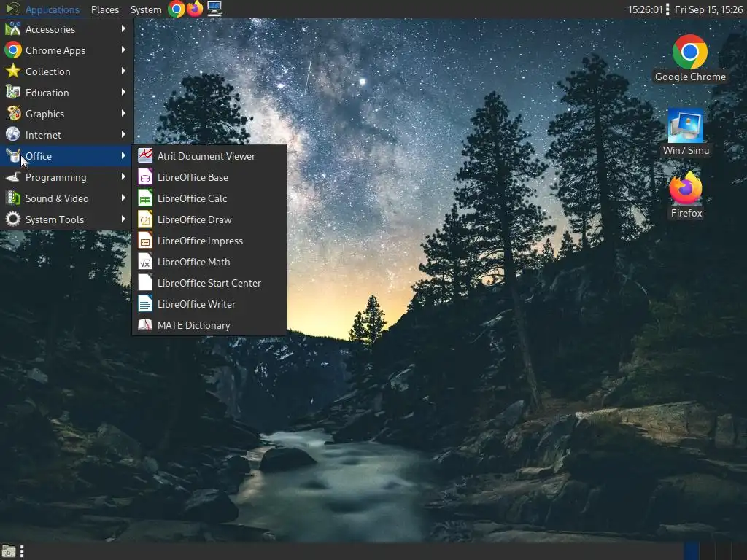Expand the Graphics submenu arrow

click(123, 113)
